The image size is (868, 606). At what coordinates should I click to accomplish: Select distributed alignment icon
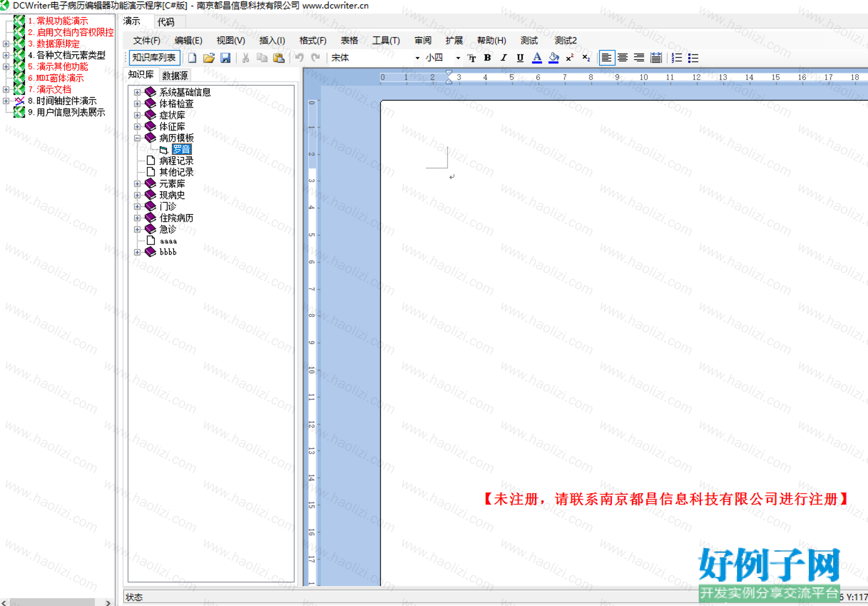click(x=656, y=58)
